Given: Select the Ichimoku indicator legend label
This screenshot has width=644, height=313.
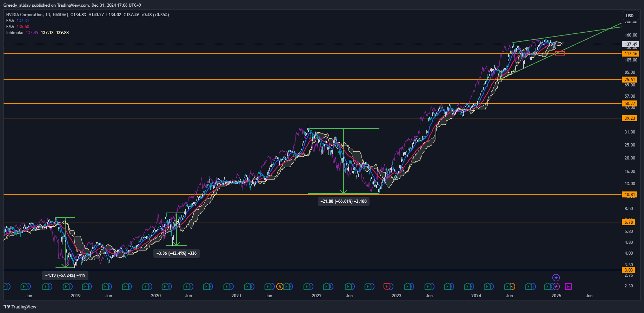Looking at the screenshot, I should click(15, 33).
